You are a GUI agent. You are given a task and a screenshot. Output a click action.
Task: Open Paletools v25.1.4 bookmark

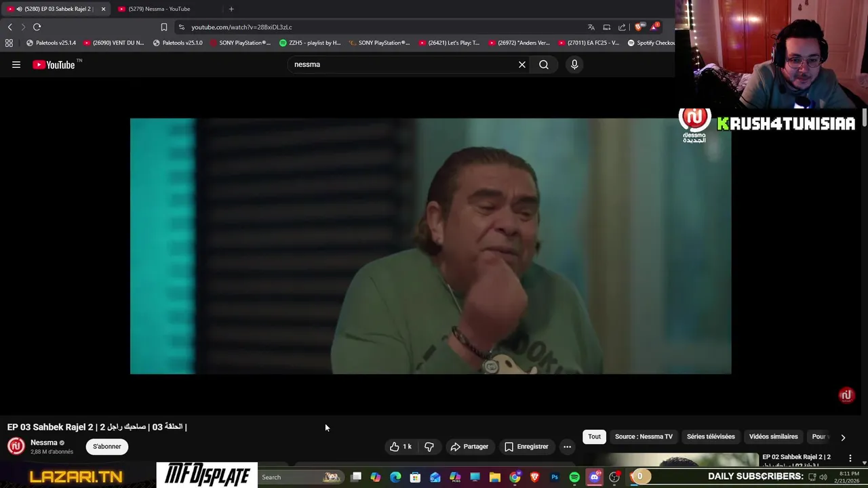tap(51, 43)
